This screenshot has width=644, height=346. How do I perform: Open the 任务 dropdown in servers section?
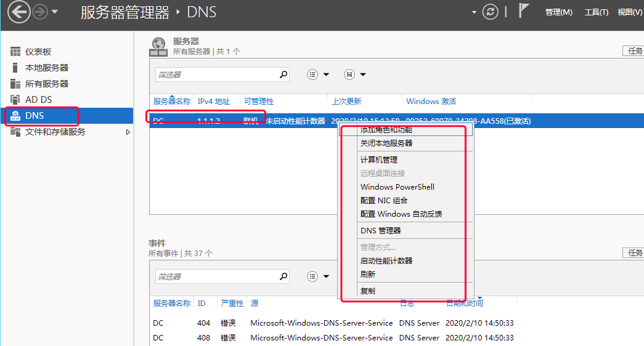click(634, 51)
